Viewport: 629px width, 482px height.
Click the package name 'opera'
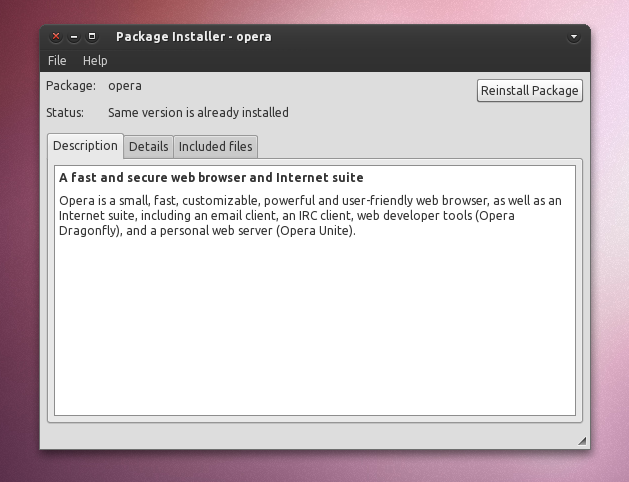tap(125, 86)
